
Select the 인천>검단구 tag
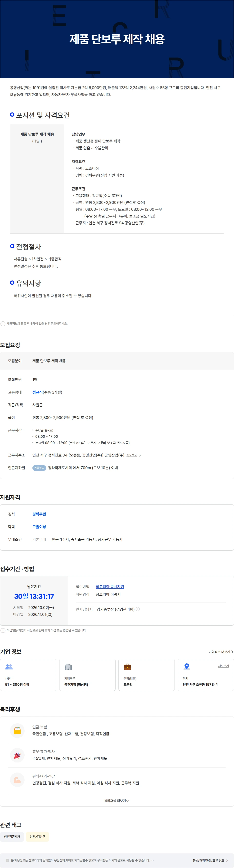(x=38, y=837)
